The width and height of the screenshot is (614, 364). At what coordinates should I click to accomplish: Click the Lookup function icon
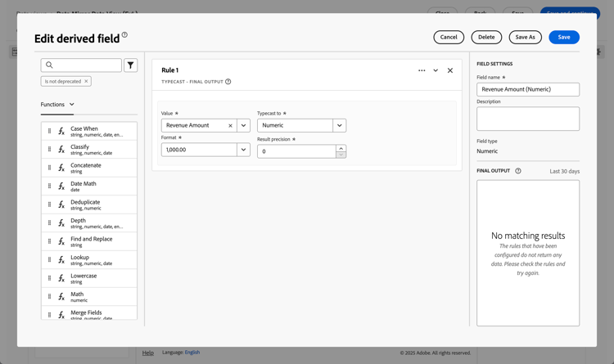click(61, 260)
